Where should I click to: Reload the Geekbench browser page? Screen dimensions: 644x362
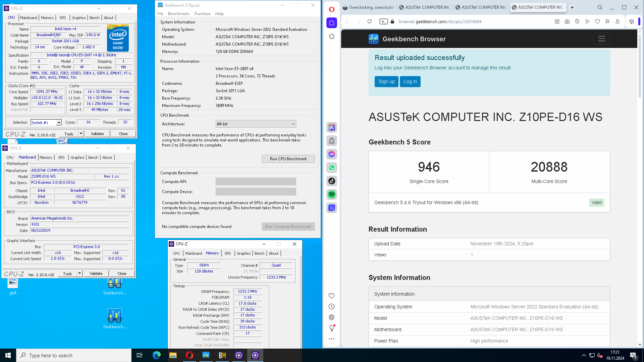[370, 21]
